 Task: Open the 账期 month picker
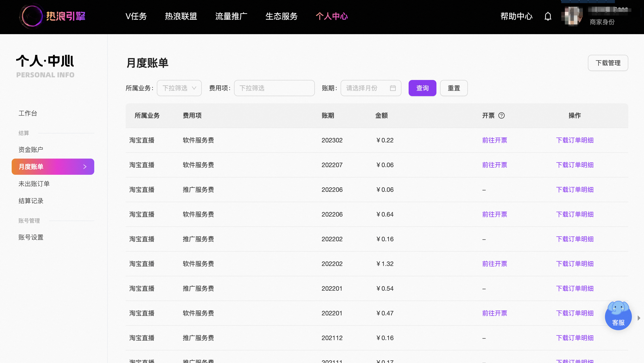[371, 88]
